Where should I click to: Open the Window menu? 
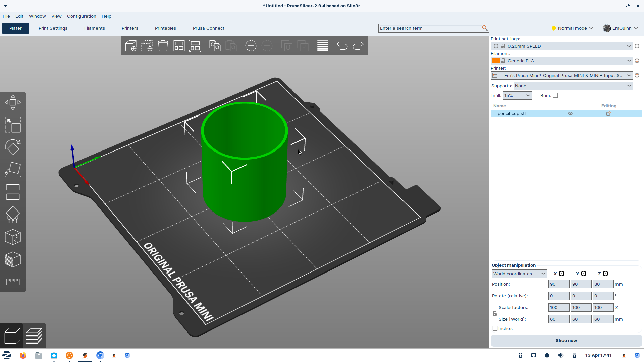(37, 16)
